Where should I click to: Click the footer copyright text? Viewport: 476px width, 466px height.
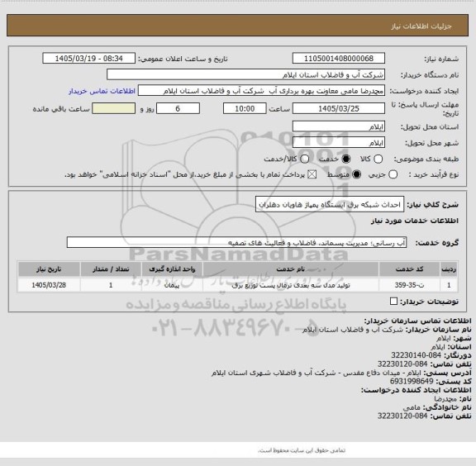(x=302, y=450)
